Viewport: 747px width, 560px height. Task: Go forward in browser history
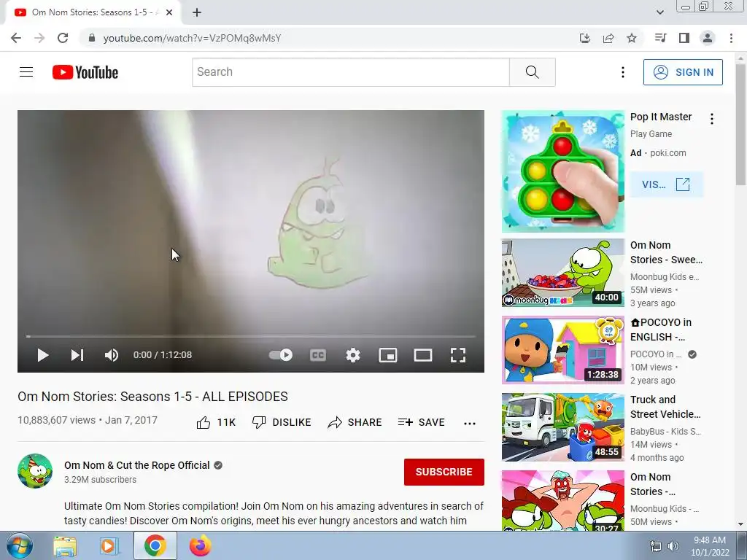[x=39, y=38]
